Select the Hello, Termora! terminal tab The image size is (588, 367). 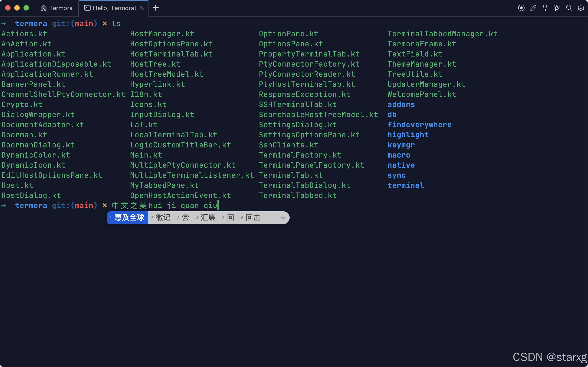pyautogui.click(x=114, y=8)
